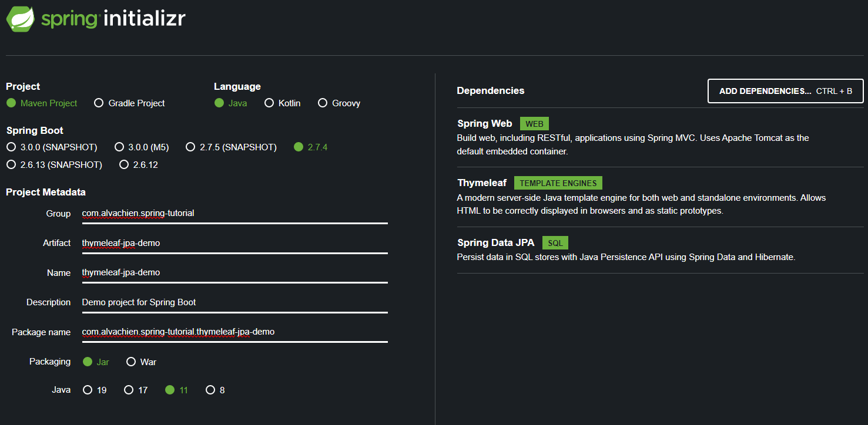Choose Spring Boot 2.7.5 (SNAPSHOT)
This screenshot has width=868, height=425.
click(x=231, y=147)
